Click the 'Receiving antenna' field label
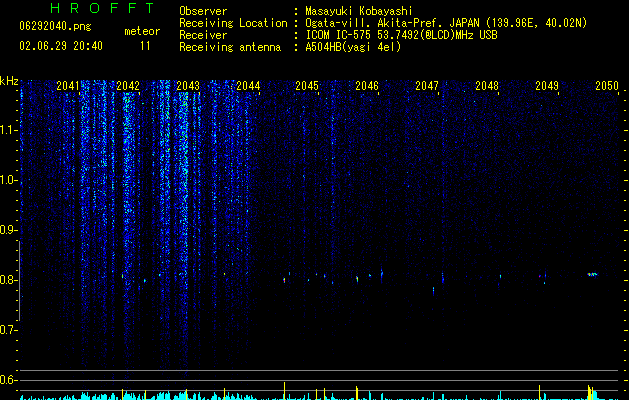 [230, 47]
